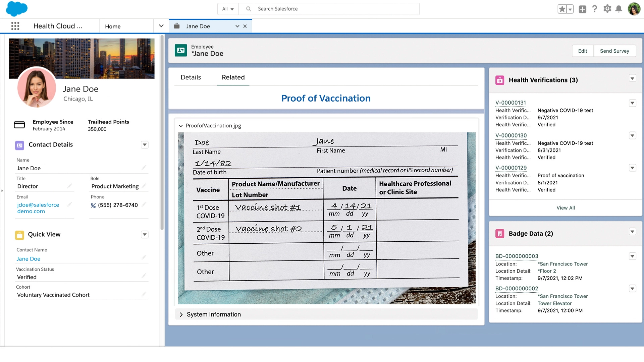Click the left panel vertical scrollbar
The image size is (644, 362).
pyautogui.click(x=162, y=134)
